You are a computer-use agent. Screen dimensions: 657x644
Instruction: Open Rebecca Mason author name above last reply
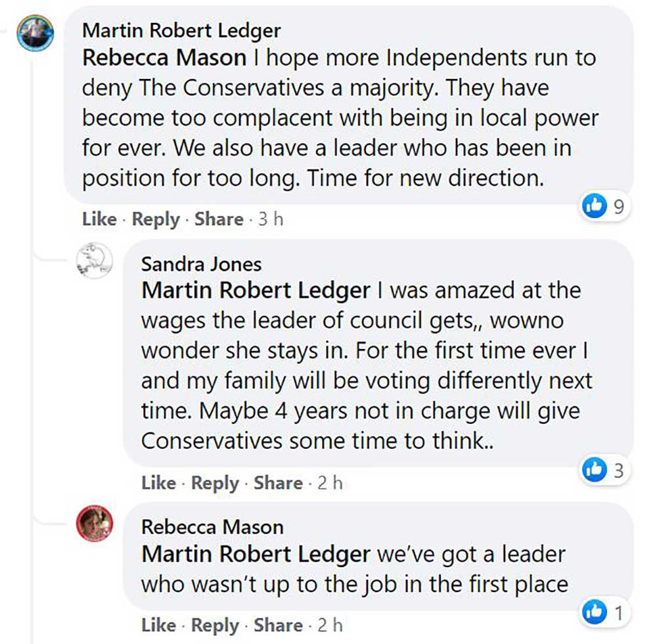212,527
